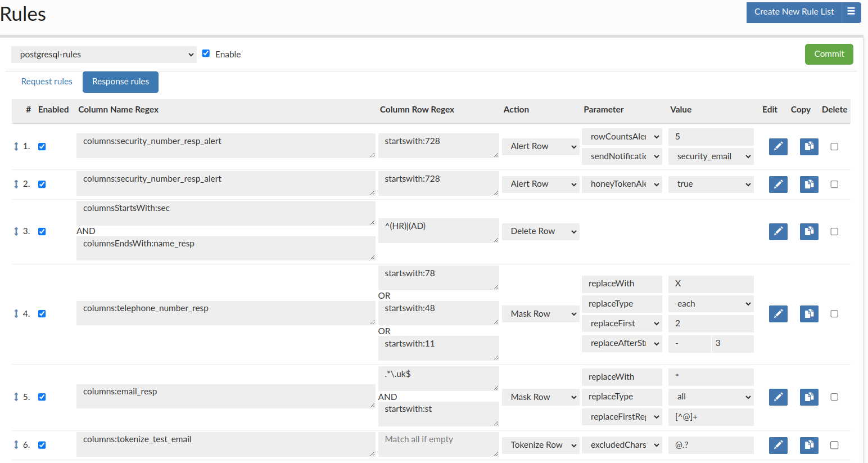Image resolution: width=868 pixels, height=463 pixels.
Task: Click the Create New Rule List button
Action: [x=794, y=12]
